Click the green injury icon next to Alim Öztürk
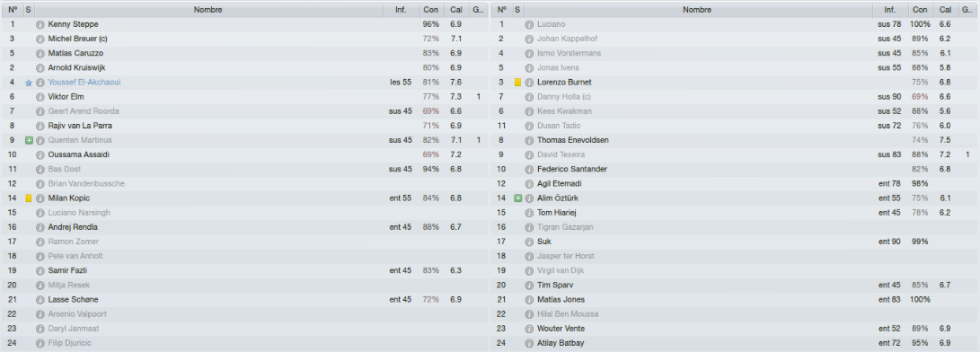980x352 pixels. (517, 198)
